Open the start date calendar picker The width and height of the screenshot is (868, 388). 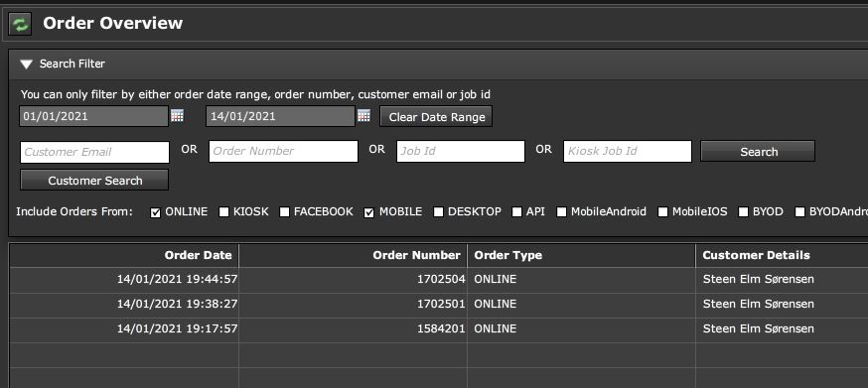pos(177,116)
